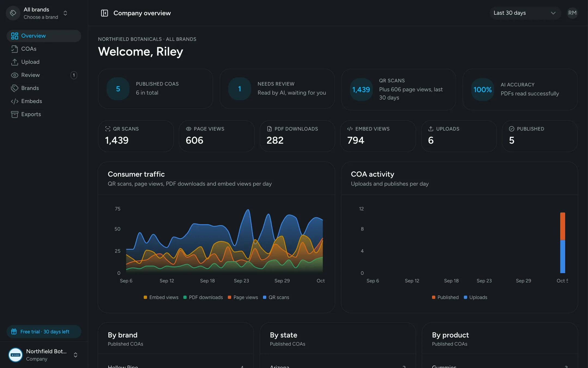Click the PUBLISHED check circle icon

click(512, 129)
